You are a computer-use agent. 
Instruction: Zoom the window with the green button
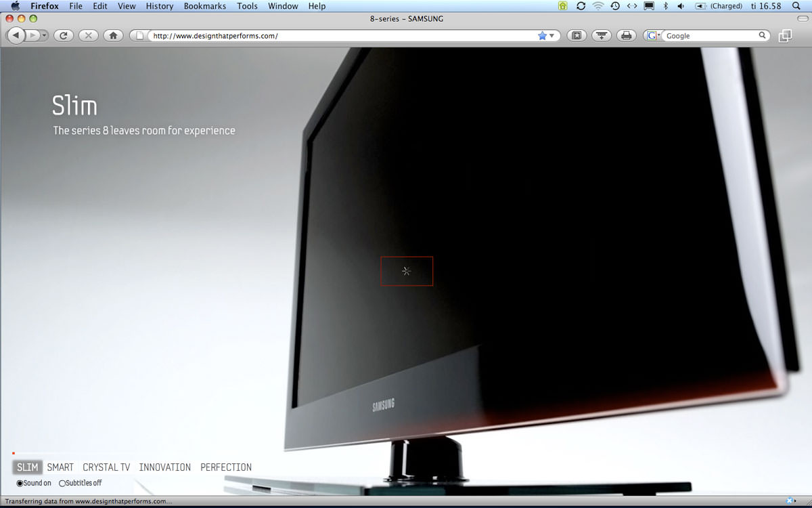(x=33, y=19)
